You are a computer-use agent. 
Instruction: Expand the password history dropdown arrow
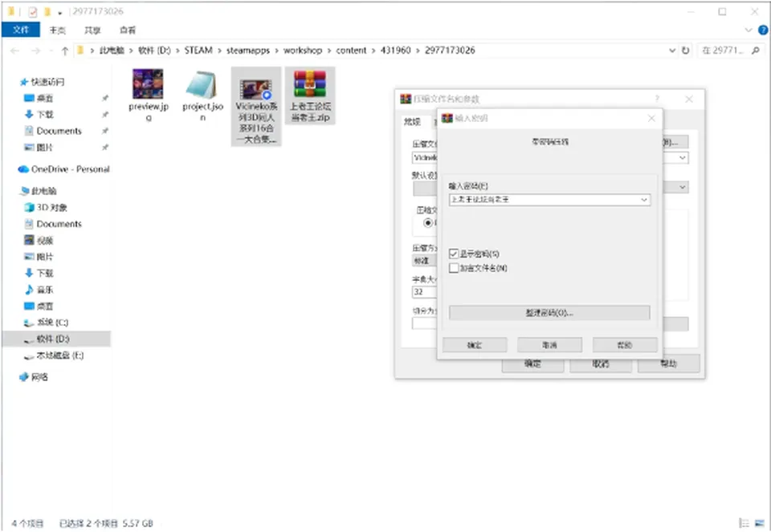pos(643,200)
